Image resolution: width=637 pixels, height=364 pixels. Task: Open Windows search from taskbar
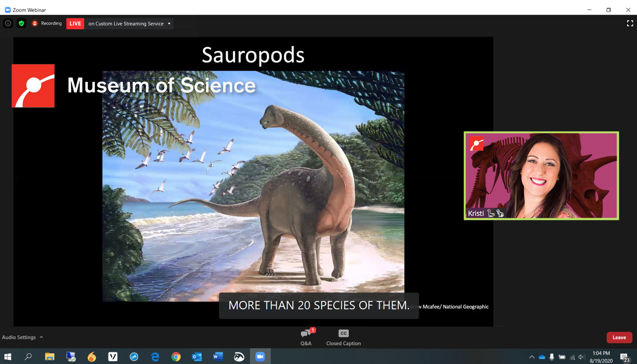point(28,357)
